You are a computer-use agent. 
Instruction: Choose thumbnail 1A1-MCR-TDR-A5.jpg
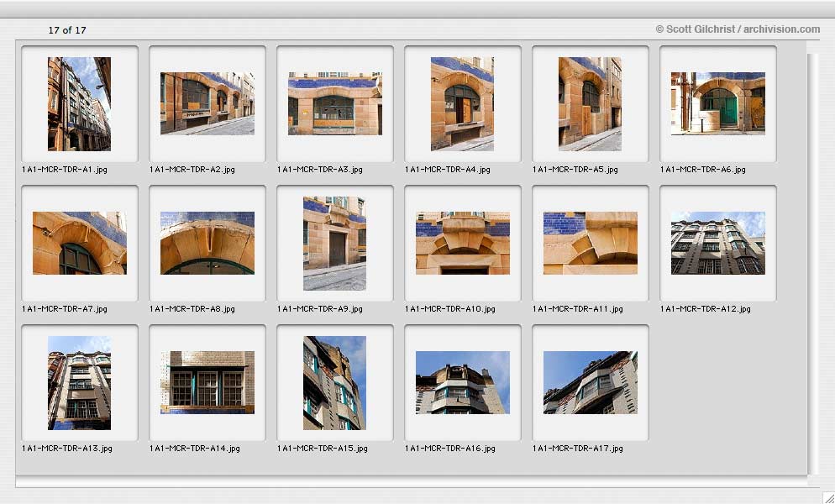590,104
